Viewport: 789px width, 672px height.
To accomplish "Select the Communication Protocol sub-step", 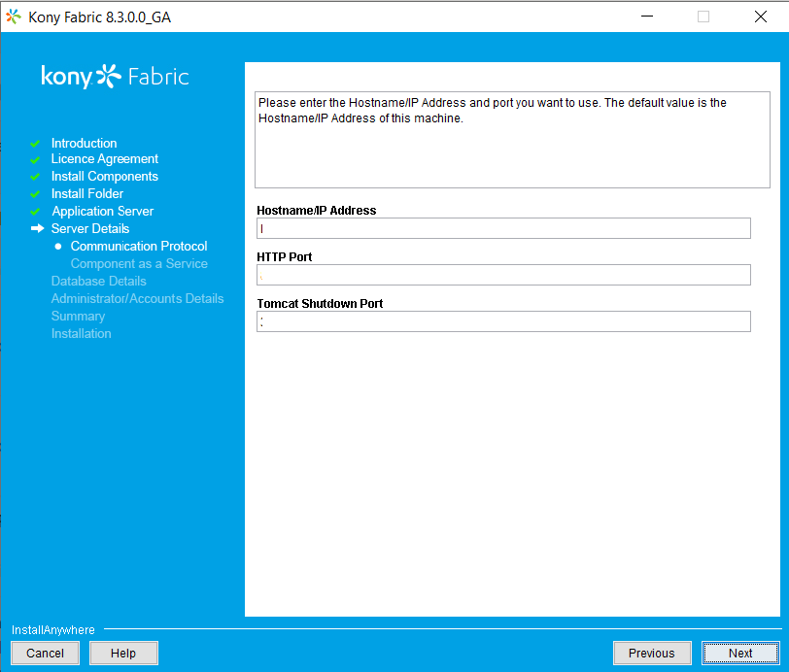I will pyautogui.click(x=139, y=246).
